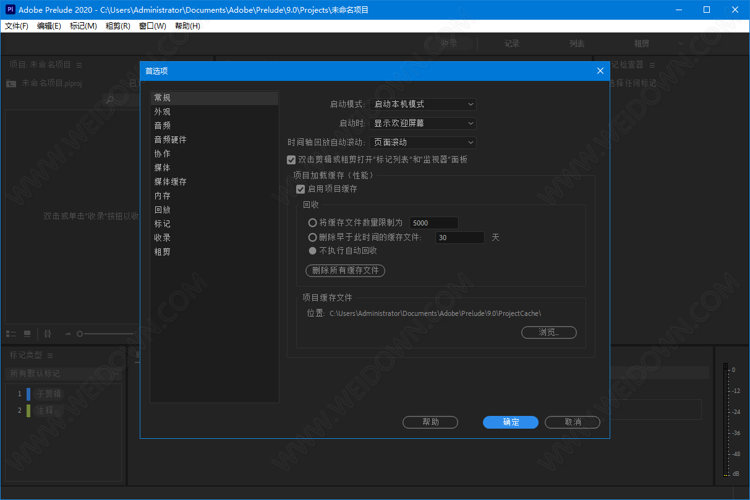Image resolution: width=750 pixels, height=500 pixels.
Task: Select 删除早于此时间的缓存文件 radio button
Action: pyautogui.click(x=312, y=237)
